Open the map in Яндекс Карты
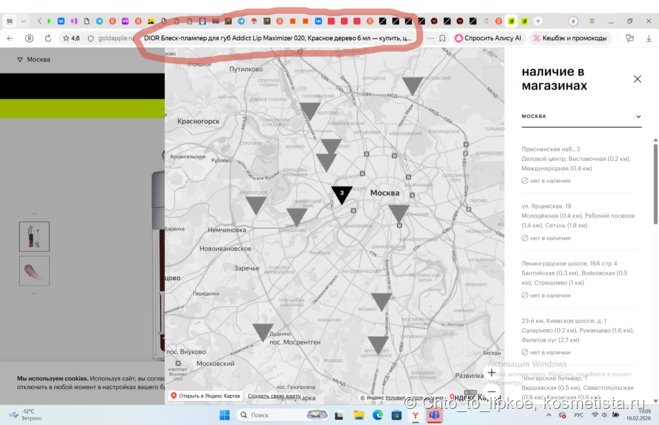 [x=206, y=396]
